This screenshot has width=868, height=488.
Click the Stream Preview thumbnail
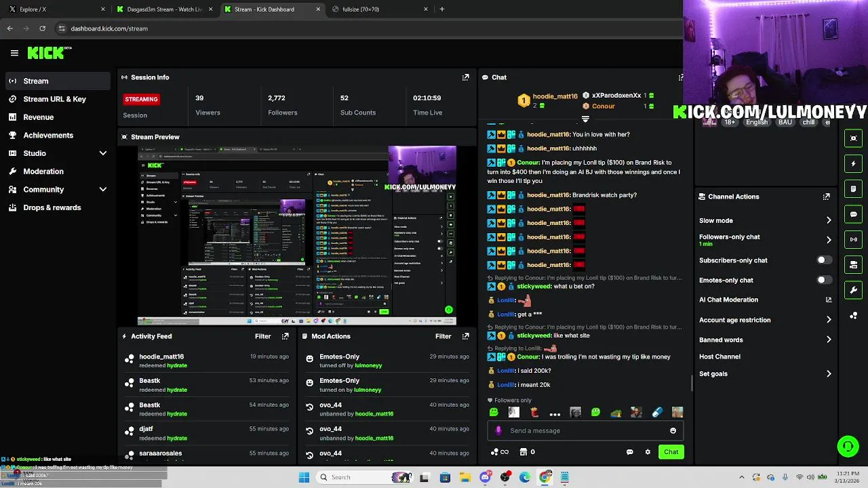296,235
